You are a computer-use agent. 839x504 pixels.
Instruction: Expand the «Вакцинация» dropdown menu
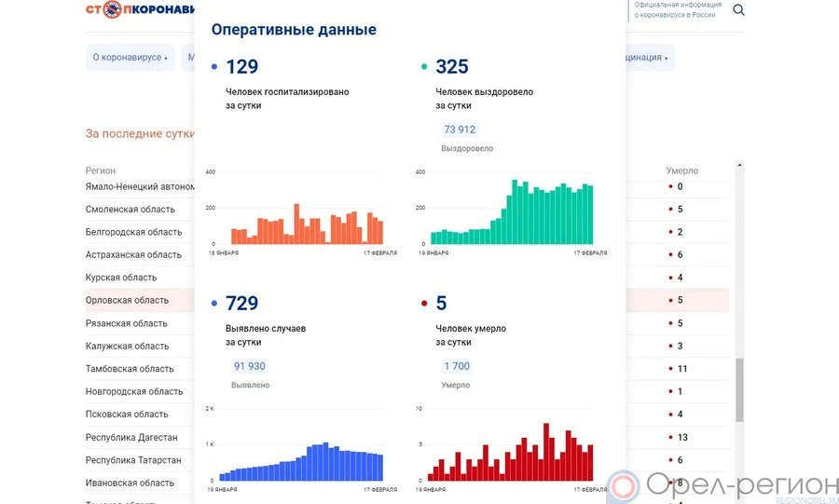(643, 58)
